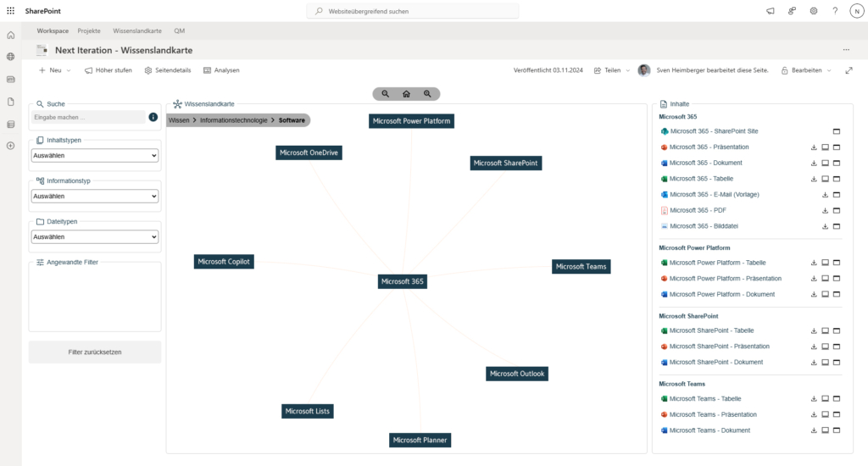Screen dimensions: 868x466
Task: Open the help question mark icon
Action: (x=835, y=11)
